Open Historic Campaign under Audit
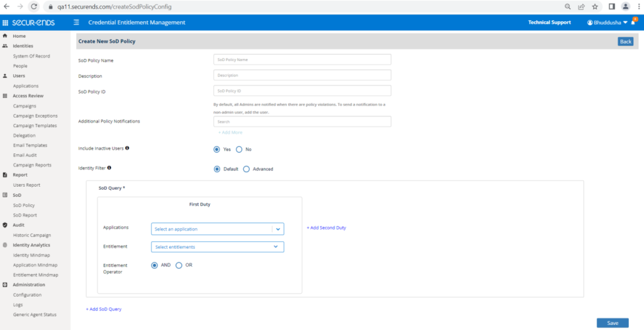This screenshot has width=644, height=330. pyautogui.click(x=32, y=235)
